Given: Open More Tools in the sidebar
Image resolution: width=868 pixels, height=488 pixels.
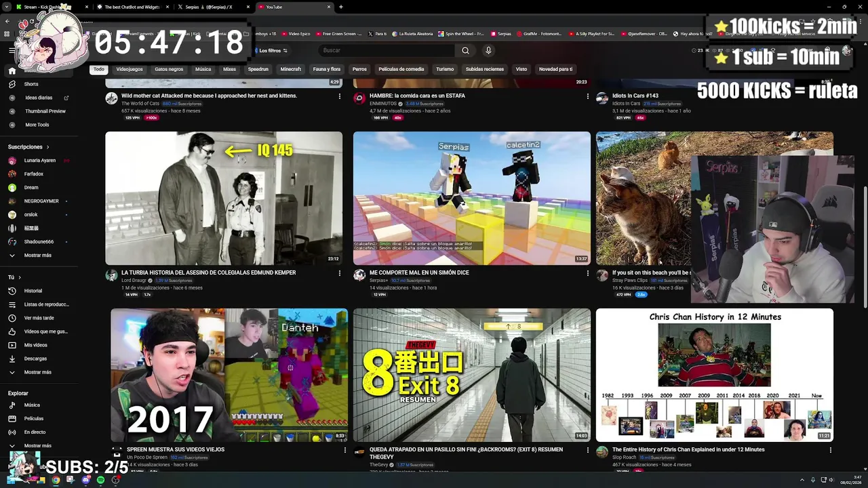Looking at the screenshot, I should tap(37, 125).
